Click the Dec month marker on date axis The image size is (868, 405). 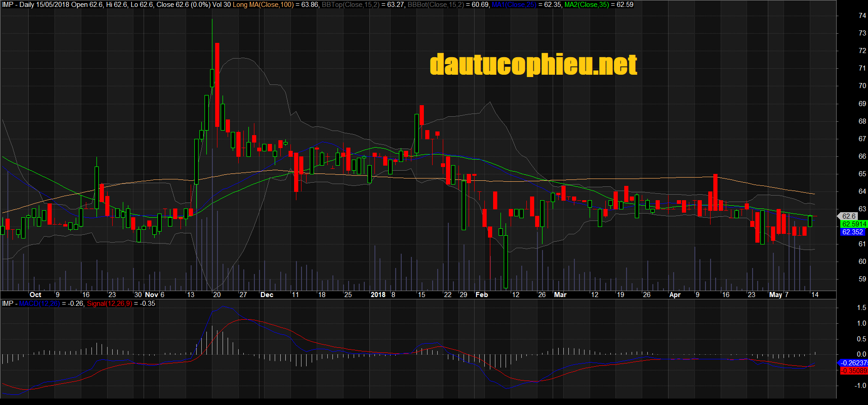coord(267,295)
